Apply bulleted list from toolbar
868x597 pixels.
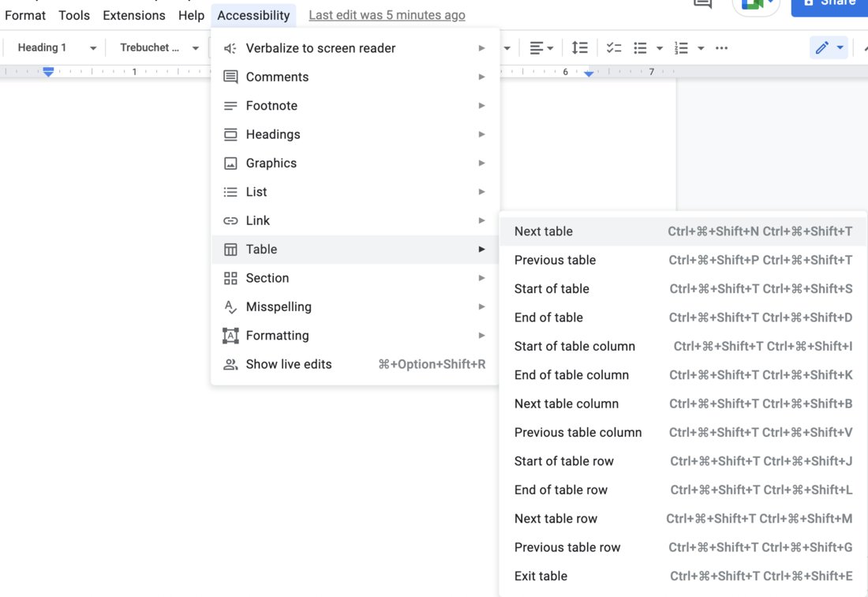pyautogui.click(x=641, y=48)
